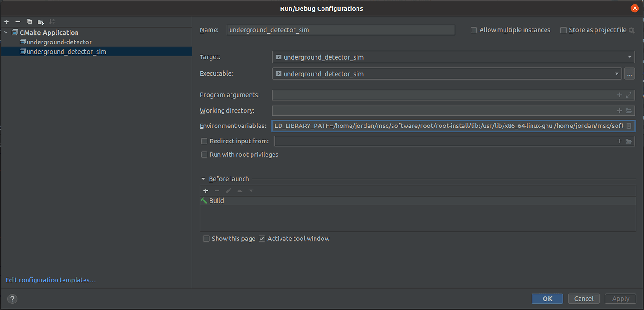The width and height of the screenshot is (644, 310).
Task: Collapse the Before launch section
Action: pyautogui.click(x=203, y=178)
